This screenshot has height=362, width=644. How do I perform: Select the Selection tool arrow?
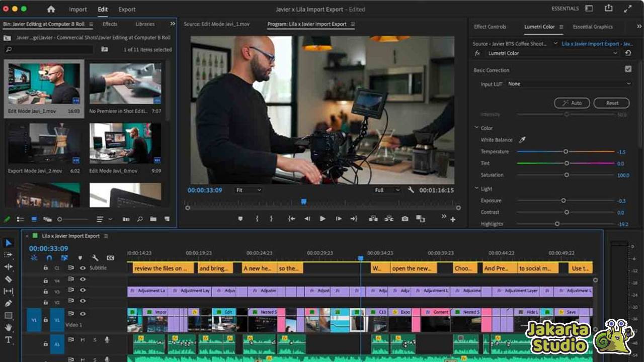coord(8,243)
